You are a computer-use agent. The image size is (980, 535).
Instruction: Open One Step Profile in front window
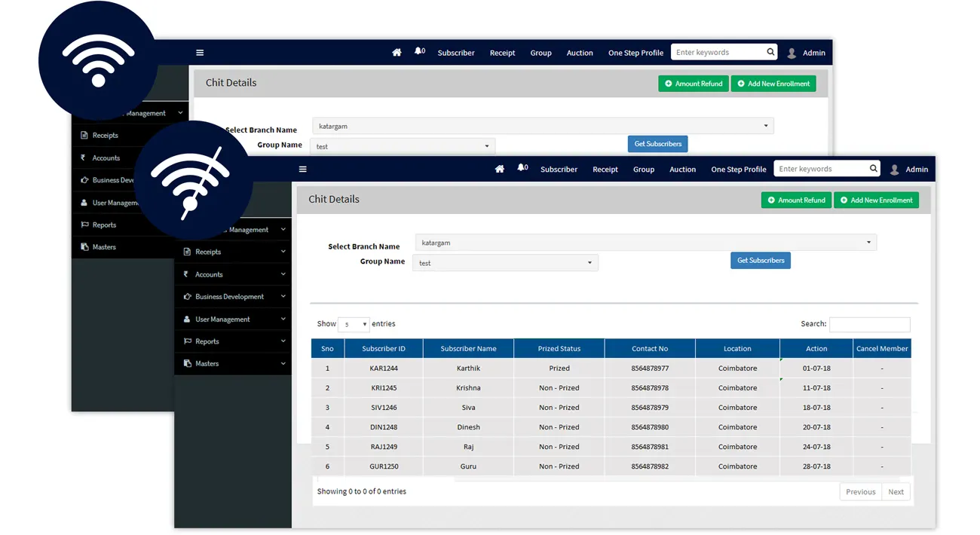[738, 170]
